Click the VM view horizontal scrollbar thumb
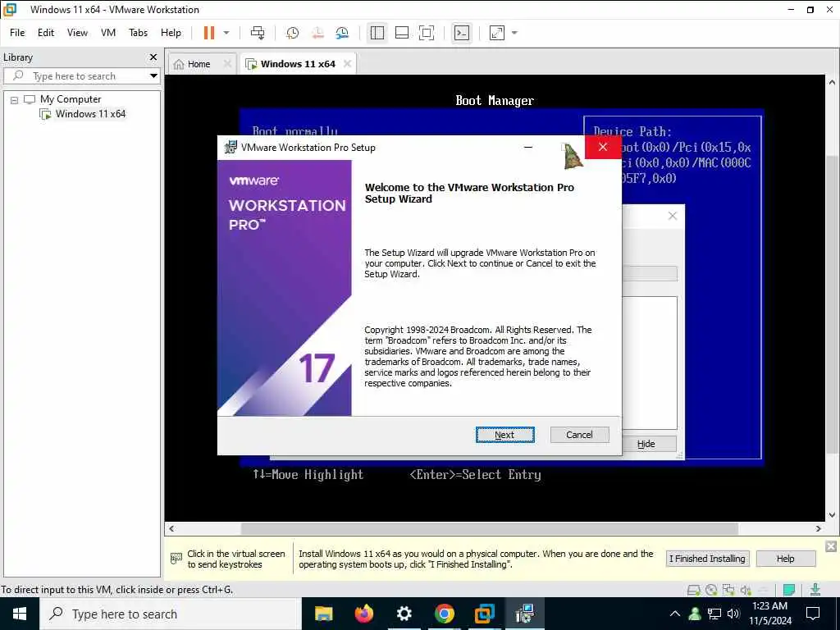Viewport: 840px width, 630px height. [x=489, y=529]
